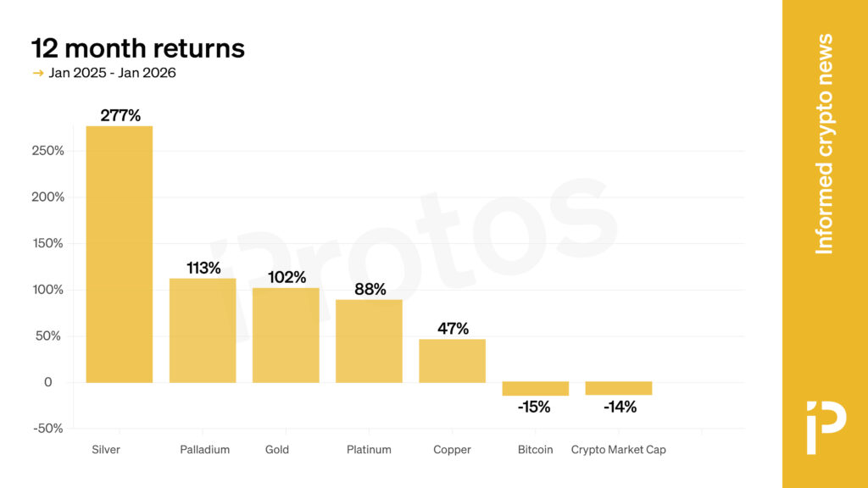Select the Copper bar
This screenshot has width=868, height=488.
pyautogui.click(x=453, y=360)
